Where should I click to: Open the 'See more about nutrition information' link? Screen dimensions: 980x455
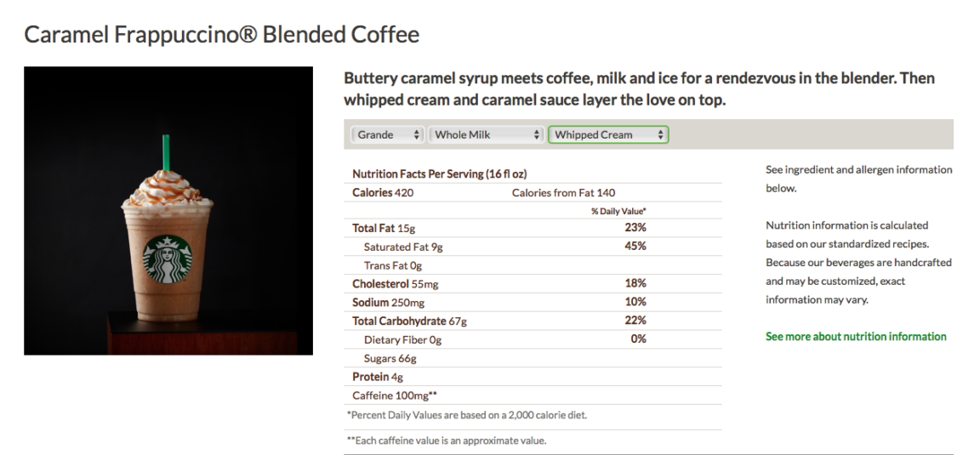[856, 337]
